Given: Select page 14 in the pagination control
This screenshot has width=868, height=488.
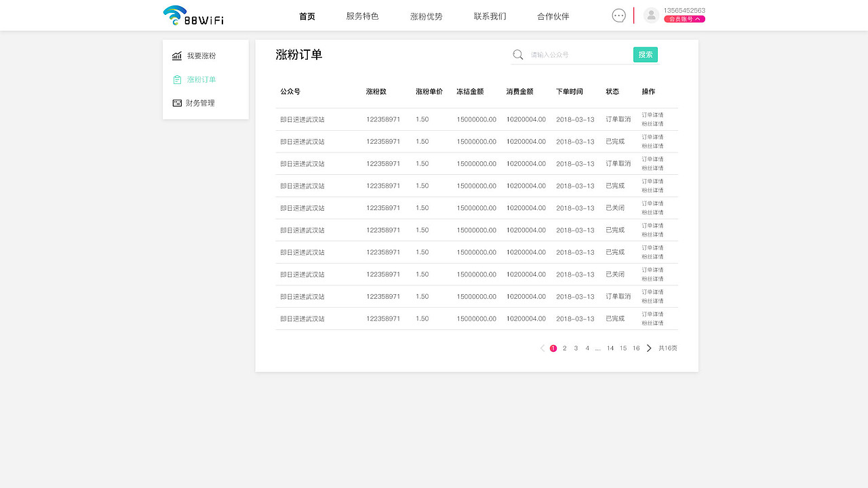Looking at the screenshot, I should pos(610,348).
